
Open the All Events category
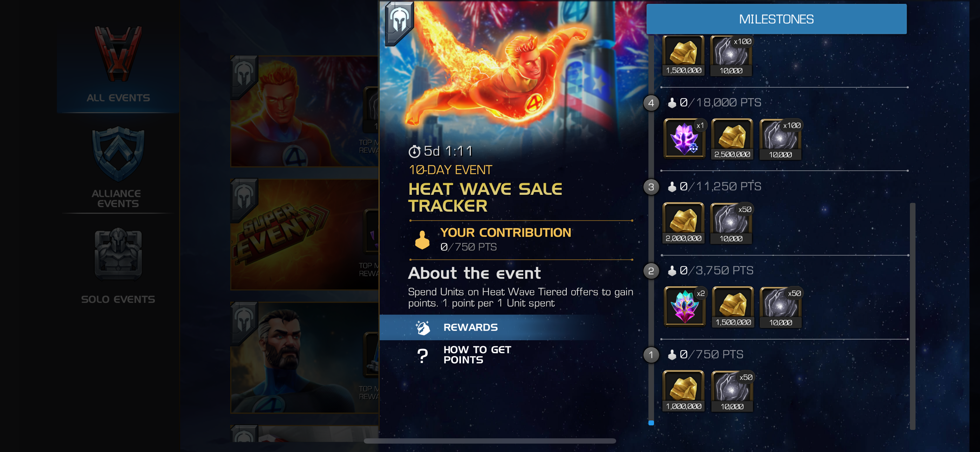coord(118,65)
